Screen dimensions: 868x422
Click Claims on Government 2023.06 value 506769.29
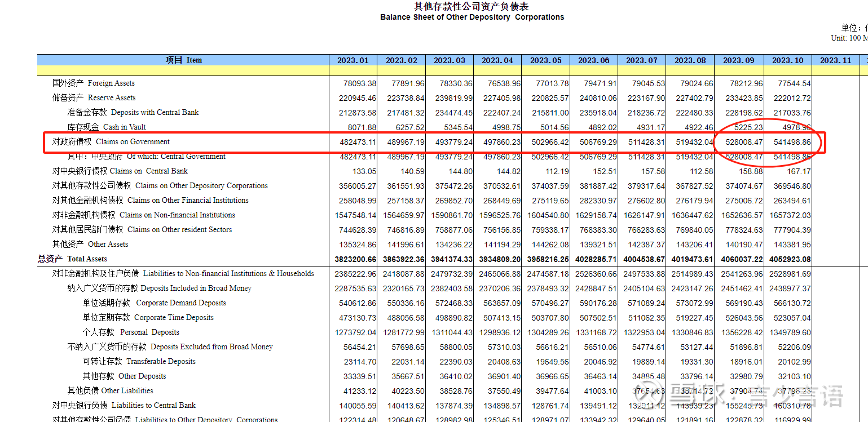pyautogui.click(x=598, y=142)
